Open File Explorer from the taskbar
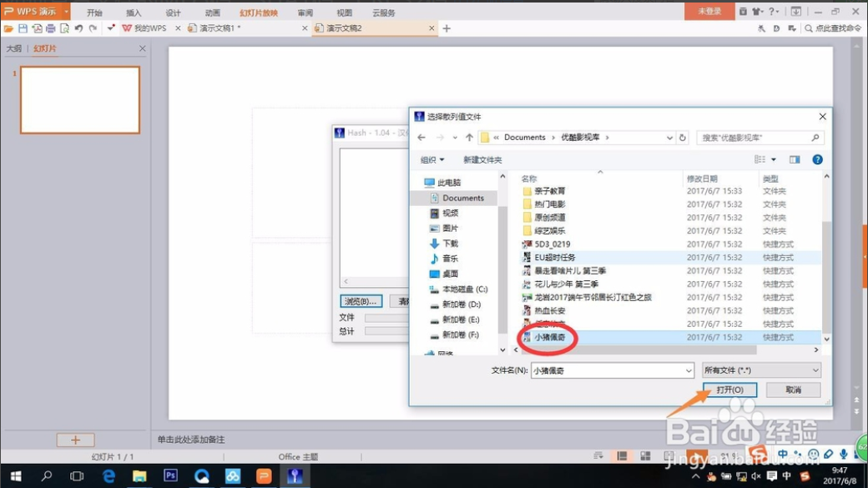868x488 pixels. pyautogui.click(x=139, y=475)
